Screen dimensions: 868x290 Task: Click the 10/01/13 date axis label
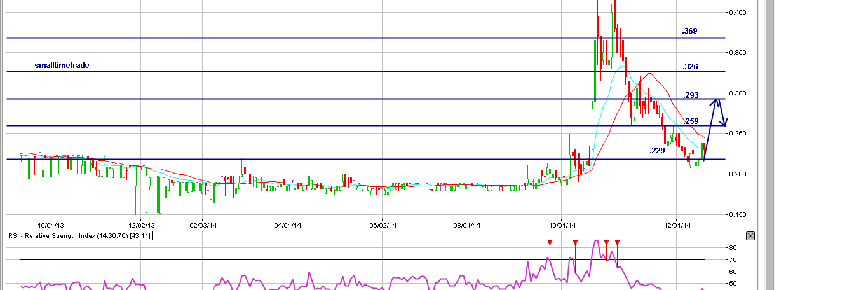coord(50,224)
